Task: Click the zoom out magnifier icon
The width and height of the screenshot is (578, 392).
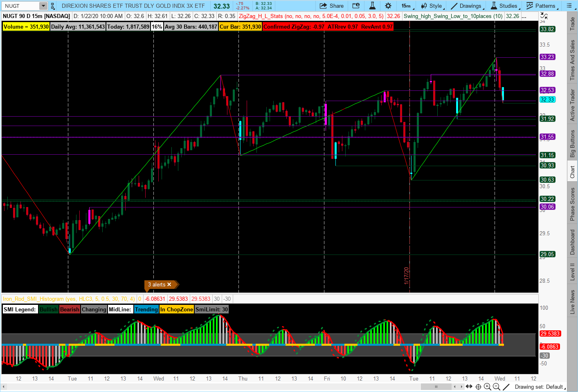Action: click(496, 387)
